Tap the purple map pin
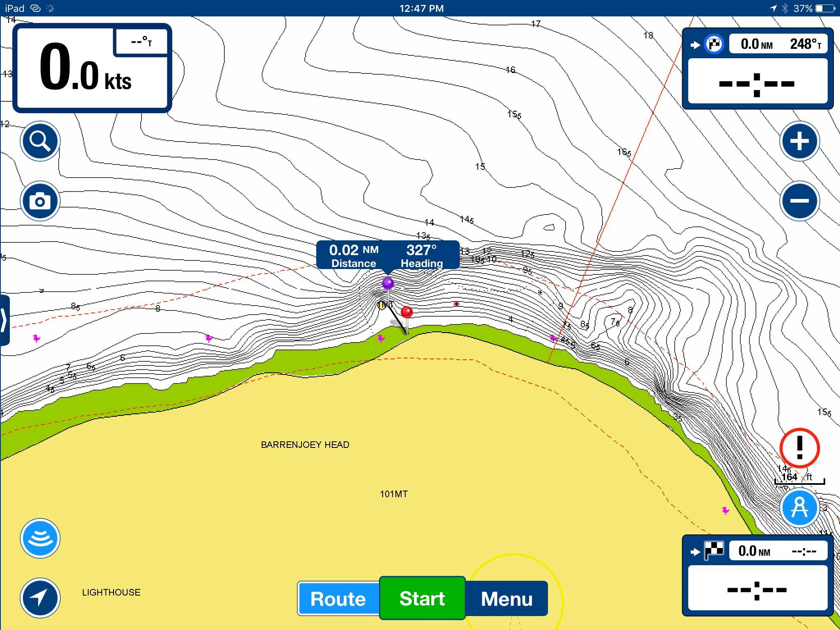840x630 pixels. pos(388,283)
